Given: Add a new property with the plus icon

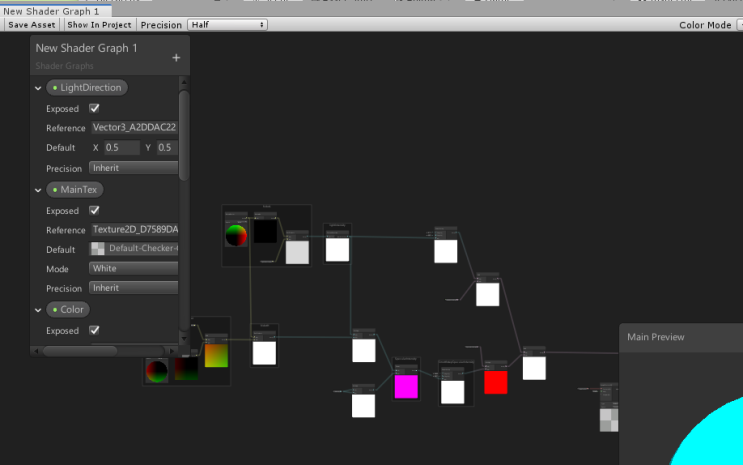Looking at the screenshot, I should click(176, 58).
